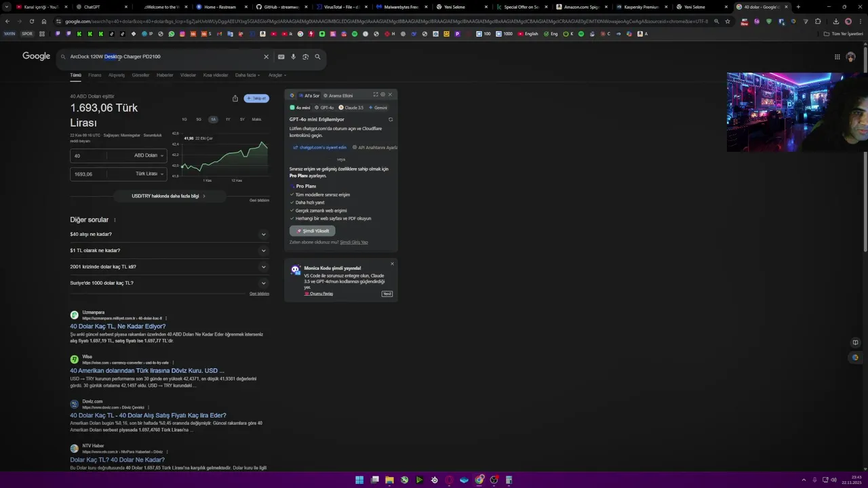
Task: Select the Gemini model
Action: point(378,108)
